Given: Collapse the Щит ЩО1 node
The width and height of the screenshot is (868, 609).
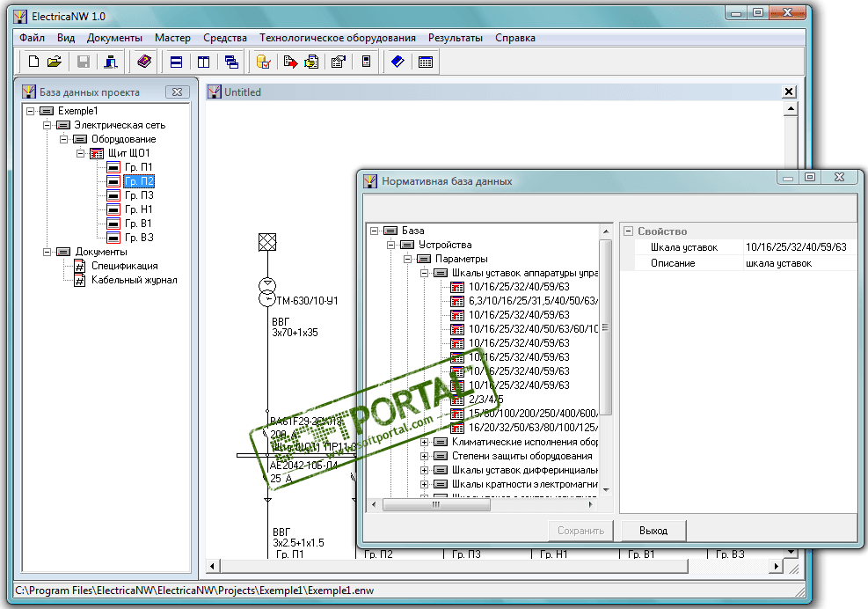Looking at the screenshot, I should point(80,153).
